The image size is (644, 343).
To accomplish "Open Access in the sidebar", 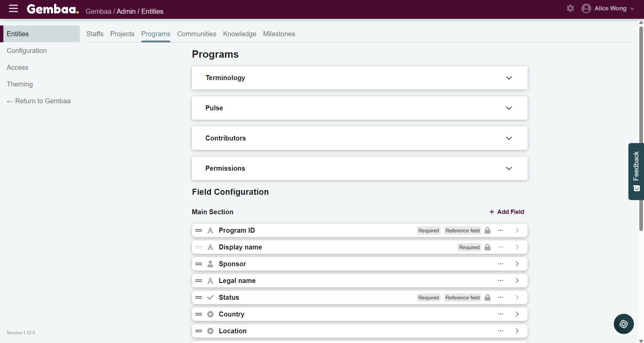I will tap(17, 67).
